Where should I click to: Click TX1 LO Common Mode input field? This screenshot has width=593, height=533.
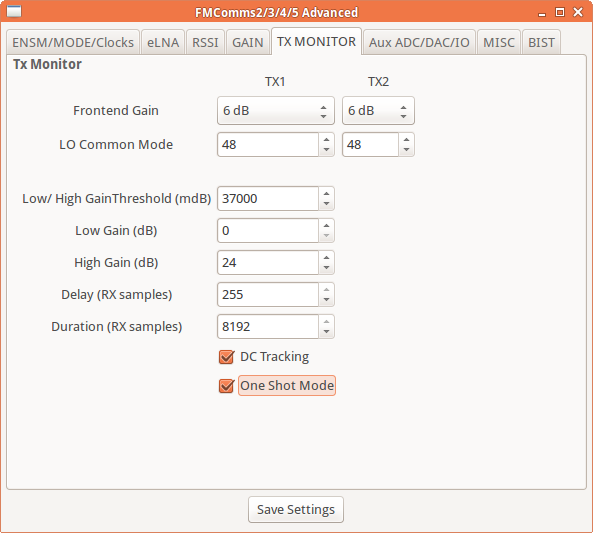(x=268, y=145)
